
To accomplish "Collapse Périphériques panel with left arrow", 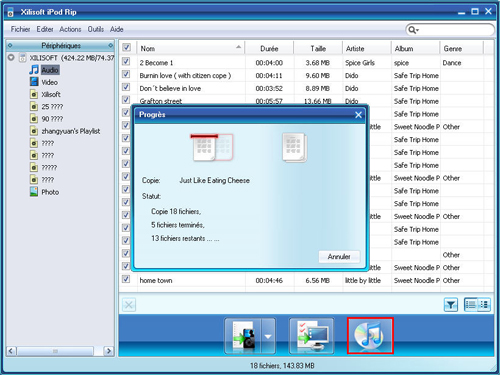I will point(10,45).
